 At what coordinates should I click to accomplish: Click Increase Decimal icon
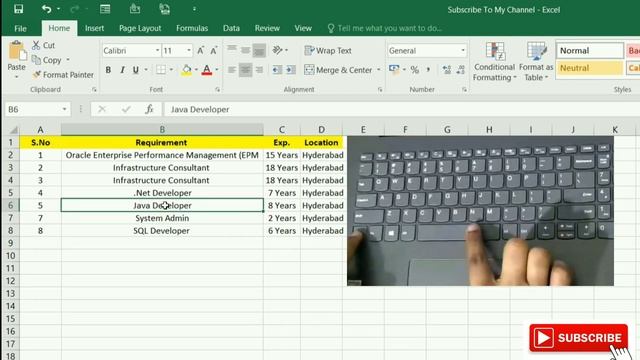tap(447, 70)
